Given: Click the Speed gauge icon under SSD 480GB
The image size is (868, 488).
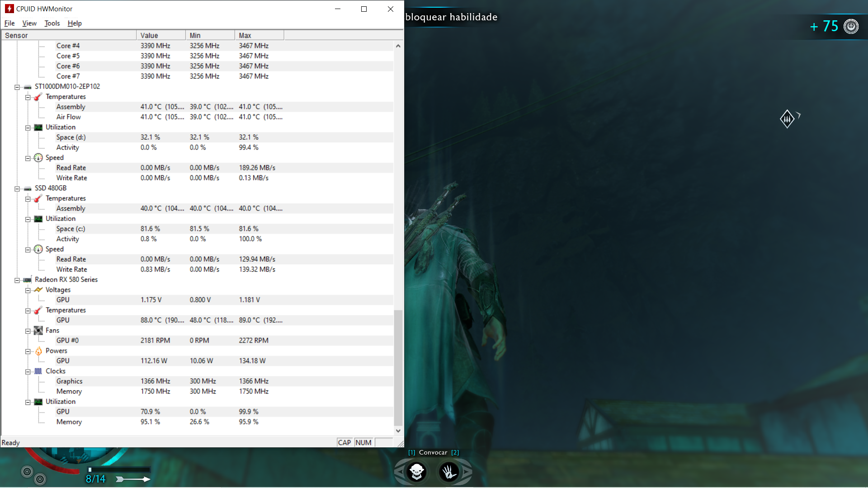Looking at the screenshot, I should (x=38, y=249).
